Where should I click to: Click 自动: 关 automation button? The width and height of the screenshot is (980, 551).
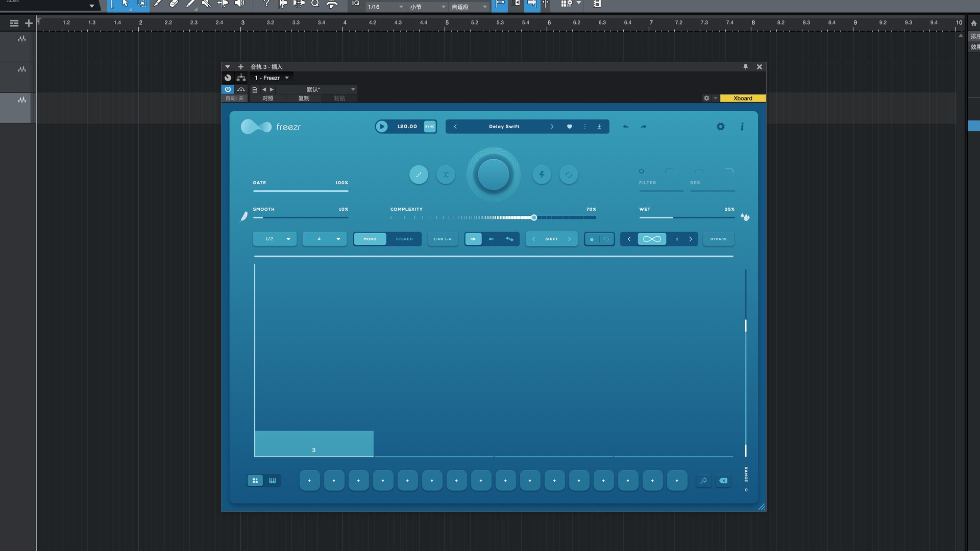coord(235,98)
